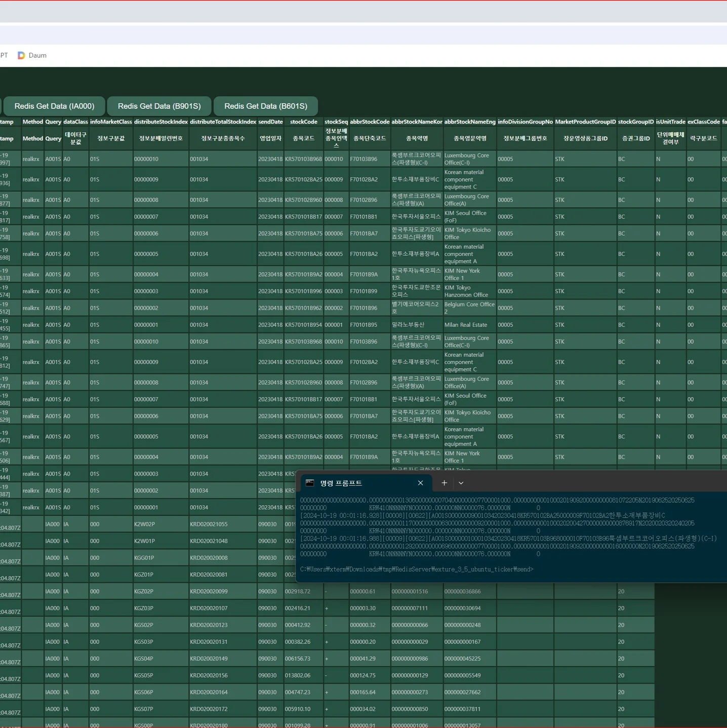The height and width of the screenshot is (728, 727).
Task: Click the 000165.64 value cell
Action: pyautogui.click(x=370, y=692)
